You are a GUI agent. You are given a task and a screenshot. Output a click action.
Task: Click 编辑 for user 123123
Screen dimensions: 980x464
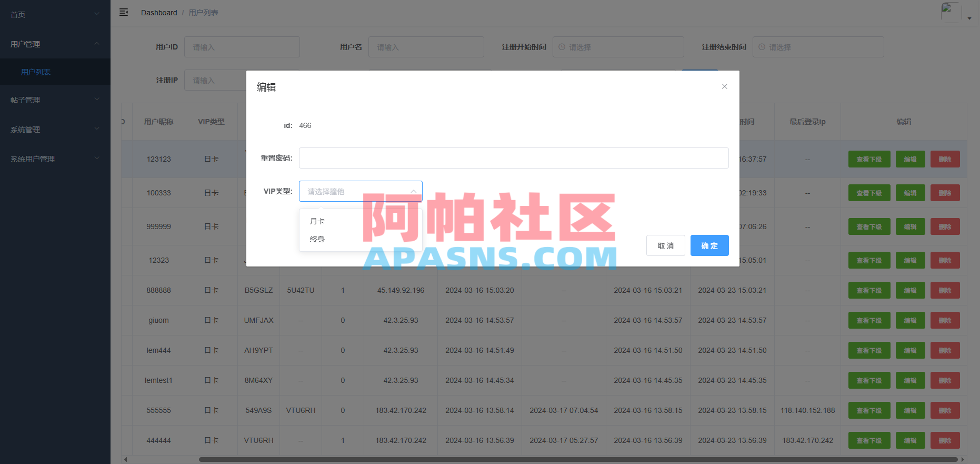[910, 159]
